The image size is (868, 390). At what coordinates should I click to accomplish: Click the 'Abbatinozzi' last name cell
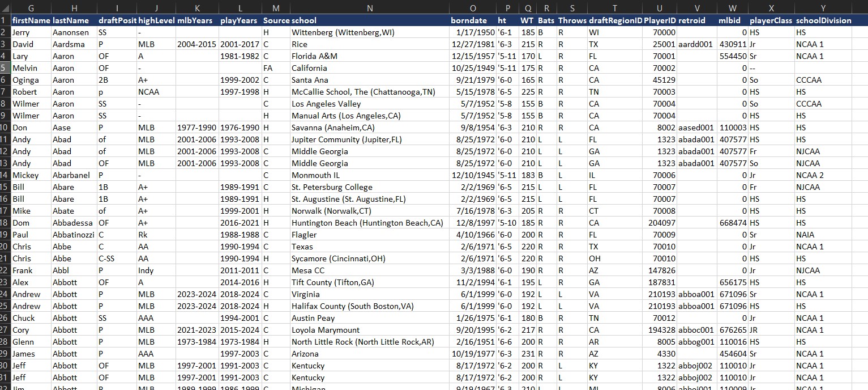tap(74, 235)
